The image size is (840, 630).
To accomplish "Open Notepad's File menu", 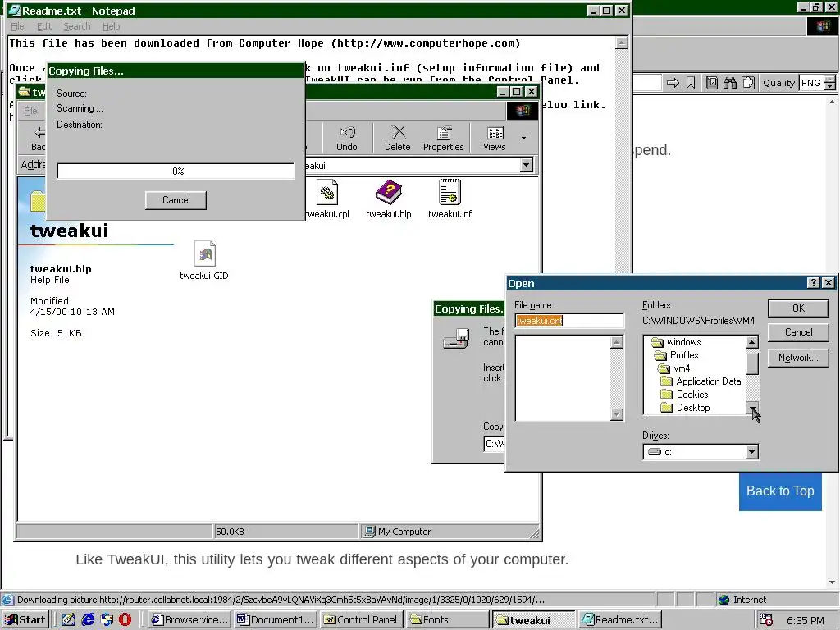I will tap(17, 26).
